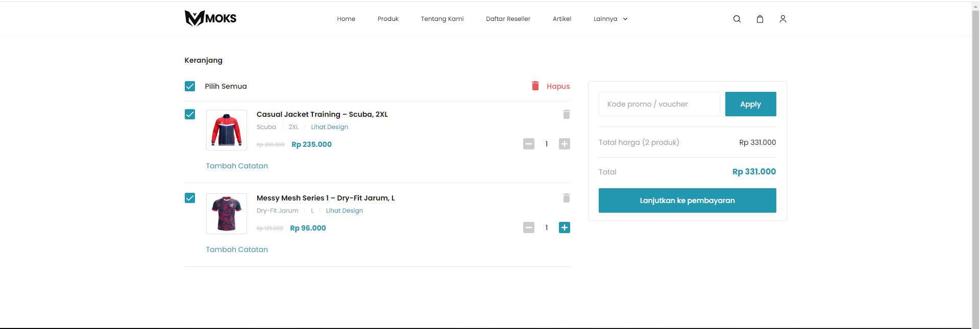
Task: Open the search icon in header
Action: tap(737, 19)
